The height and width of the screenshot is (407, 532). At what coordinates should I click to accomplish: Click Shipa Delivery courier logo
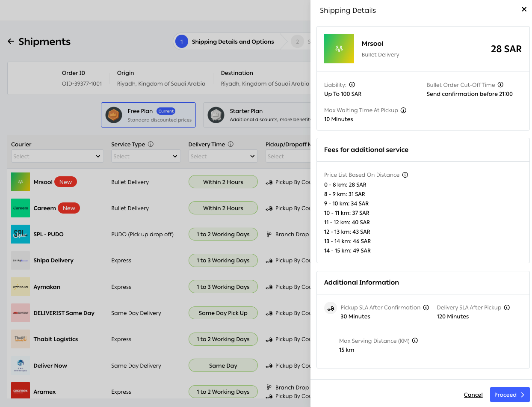pyautogui.click(x=21, y=260)
